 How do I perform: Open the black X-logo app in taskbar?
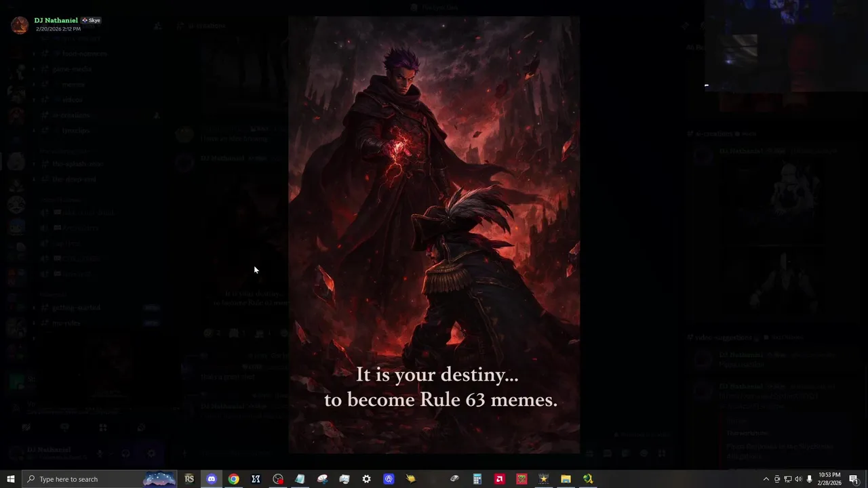(256, 479)
